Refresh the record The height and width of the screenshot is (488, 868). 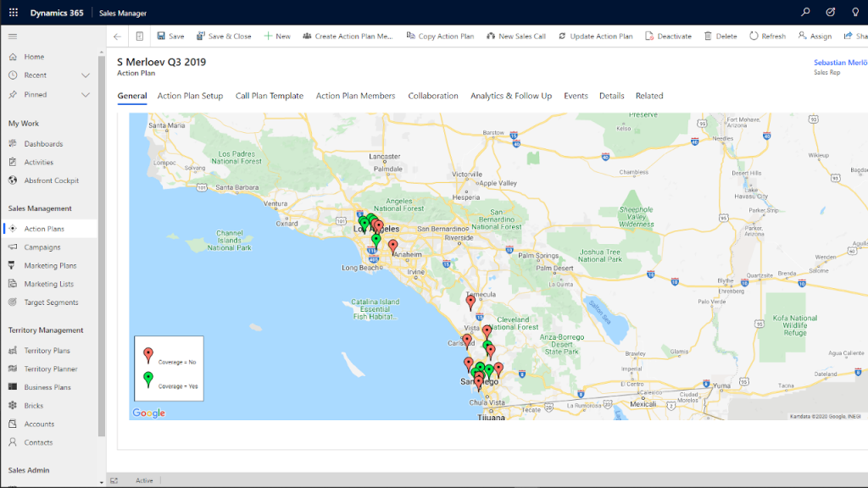pyautogui.click(x=767, y=36)
